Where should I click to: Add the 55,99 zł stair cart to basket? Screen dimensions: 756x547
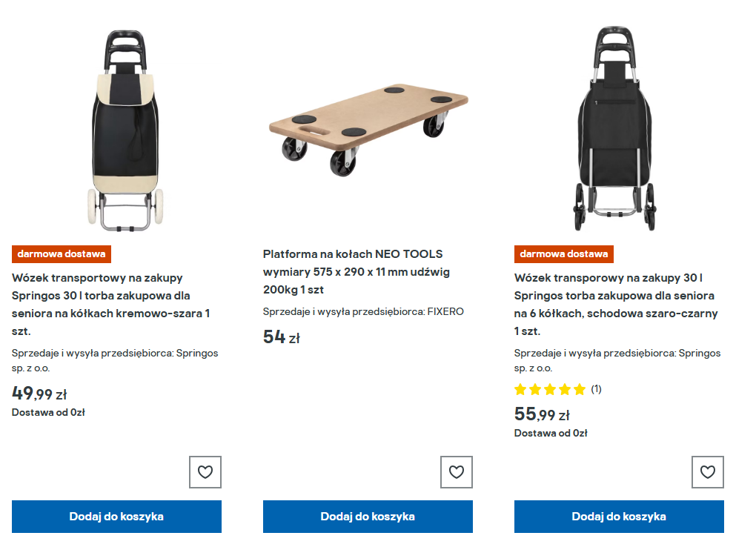click(619, 517)
